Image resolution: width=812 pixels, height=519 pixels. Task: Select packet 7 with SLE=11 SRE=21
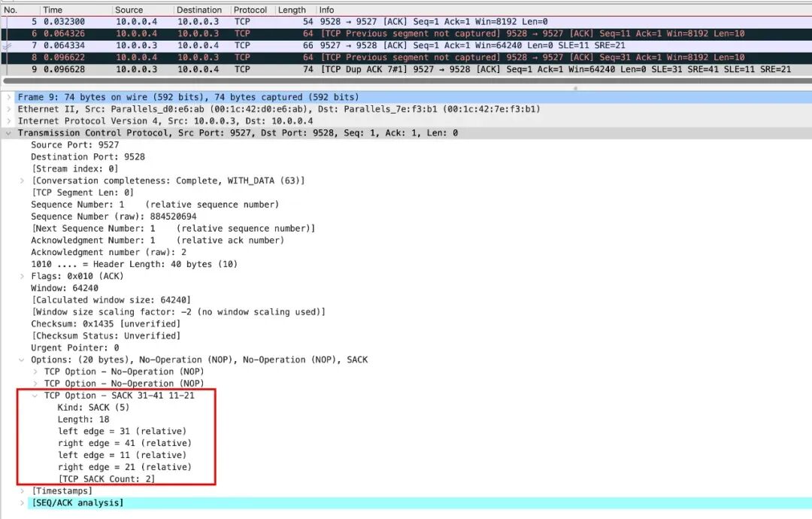click(x=406, y=46)
